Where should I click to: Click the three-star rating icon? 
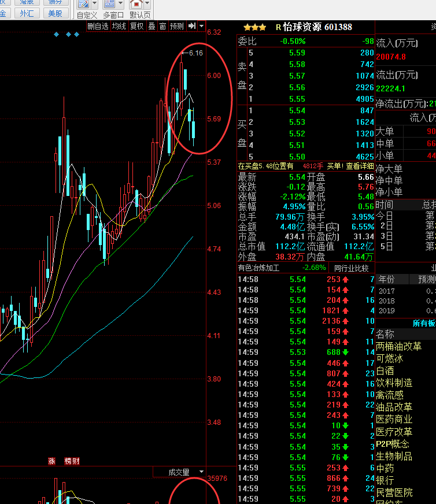pos(254,27)
